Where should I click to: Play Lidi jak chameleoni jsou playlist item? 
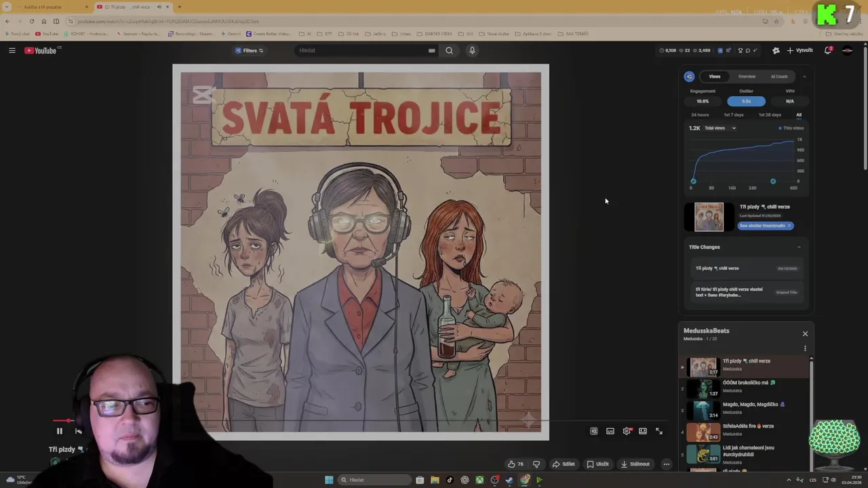[744, 453]
